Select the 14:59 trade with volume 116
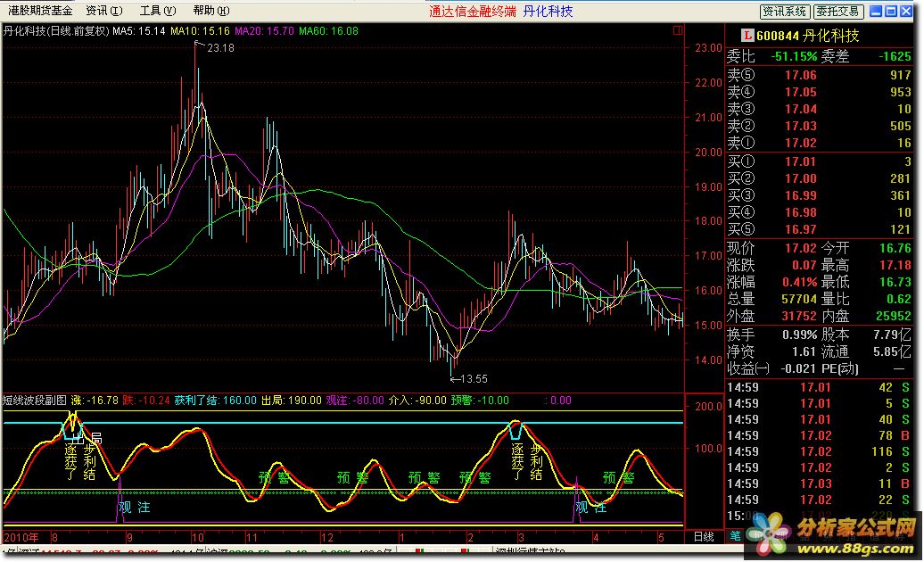Screen dimensions: 924x562 click(819, 452)
